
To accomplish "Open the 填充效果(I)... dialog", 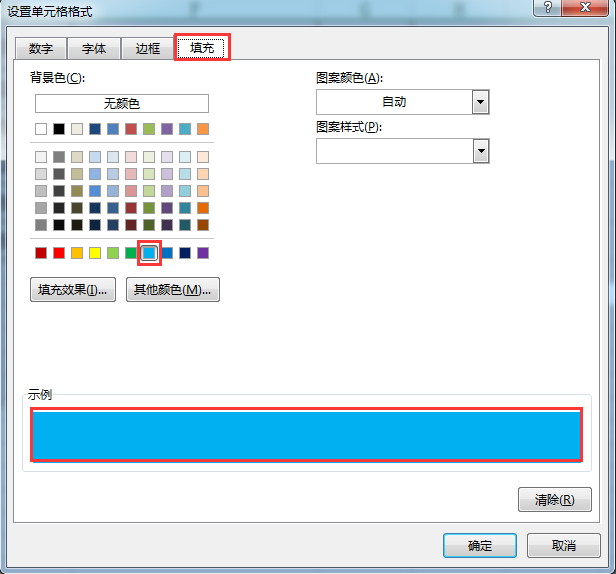I will pyautogui.click(x=73, y=290).
